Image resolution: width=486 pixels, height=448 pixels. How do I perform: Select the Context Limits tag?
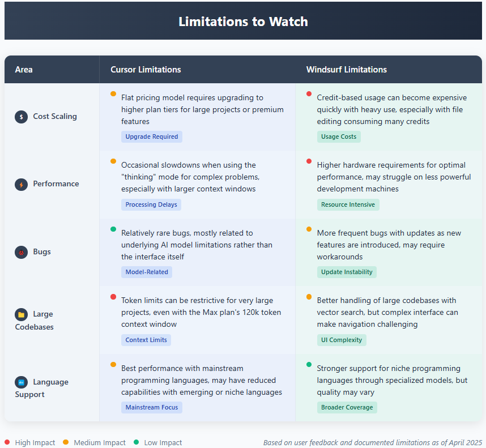[x=146, y=340]
